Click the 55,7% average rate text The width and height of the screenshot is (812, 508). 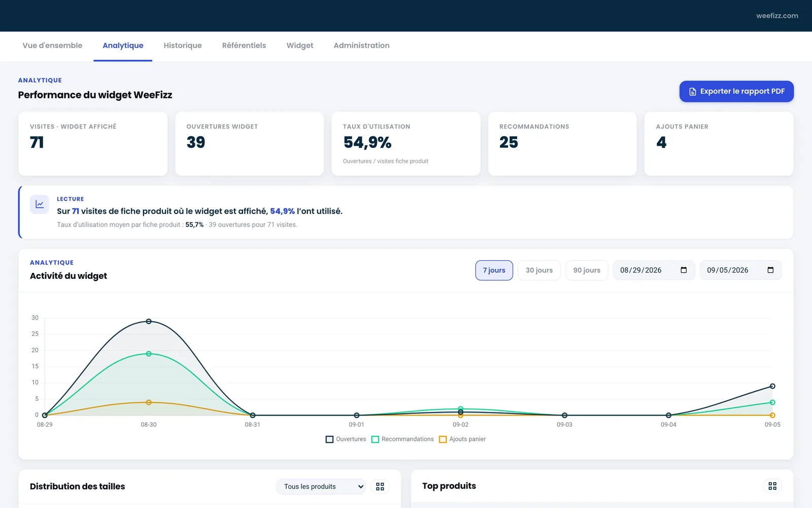tap(194, 225)
